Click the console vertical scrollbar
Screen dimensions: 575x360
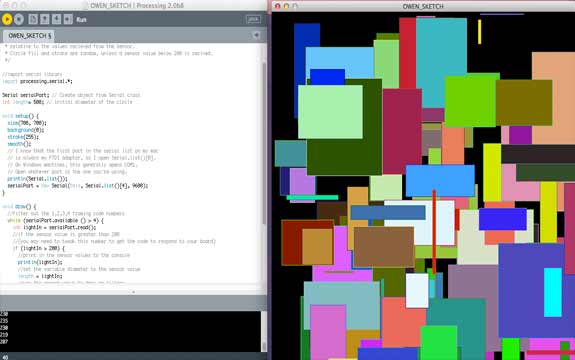coord(264,331)
